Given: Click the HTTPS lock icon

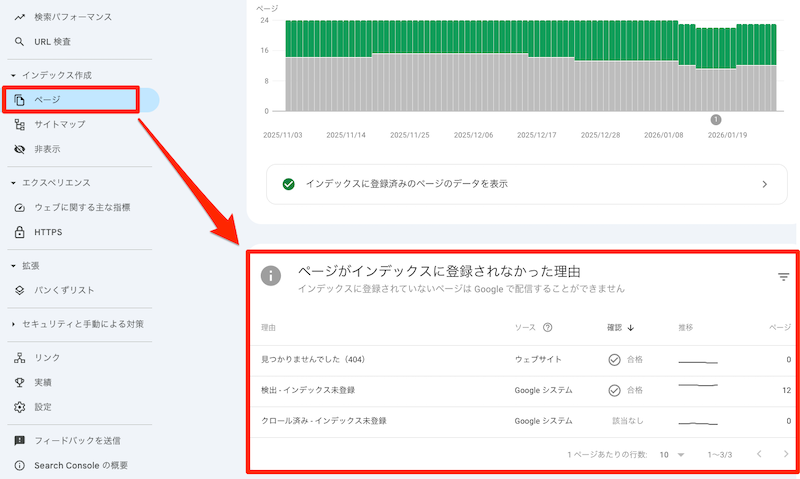Looking at the screenshot, I should click(20, 233).
